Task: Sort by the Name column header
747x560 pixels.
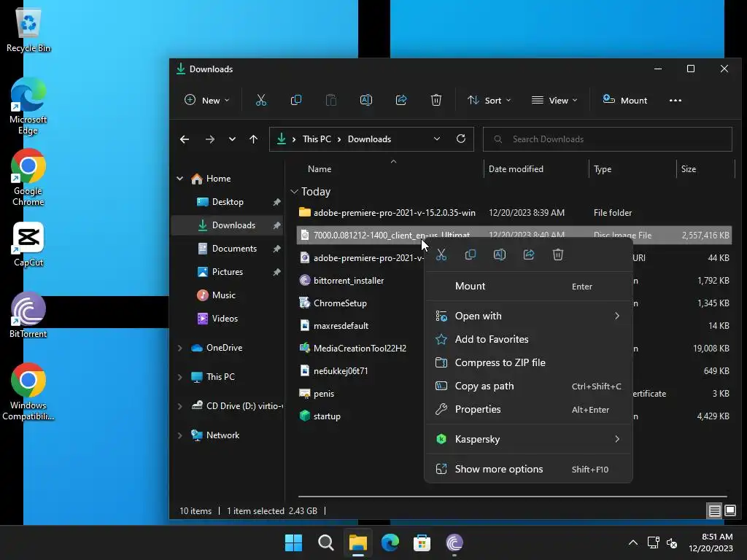Action: click(320, 169)
